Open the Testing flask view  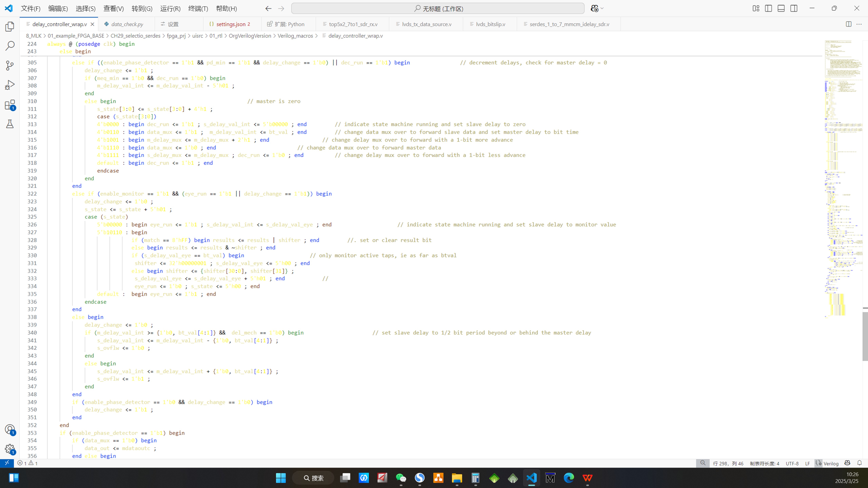(x=10, y=124)
